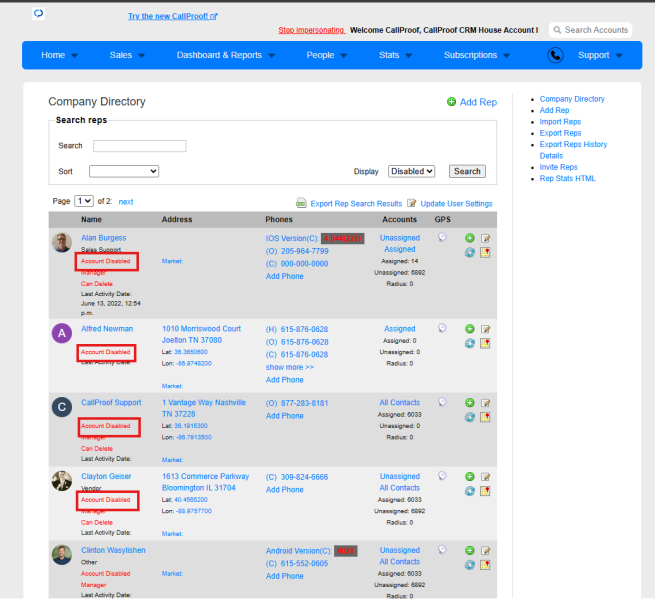Click the pencil edit icon for Alfred Newman
Screen dimensions: 655x599
coord(485,329)
